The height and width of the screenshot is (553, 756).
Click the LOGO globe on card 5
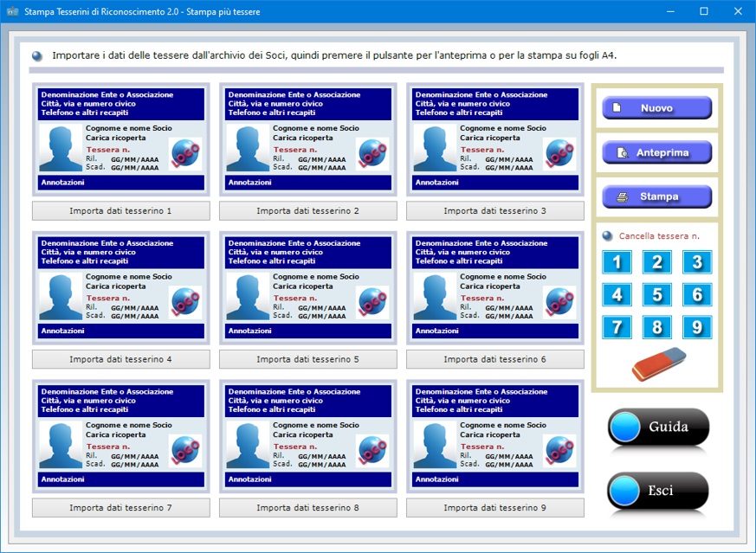pos(372,302)
